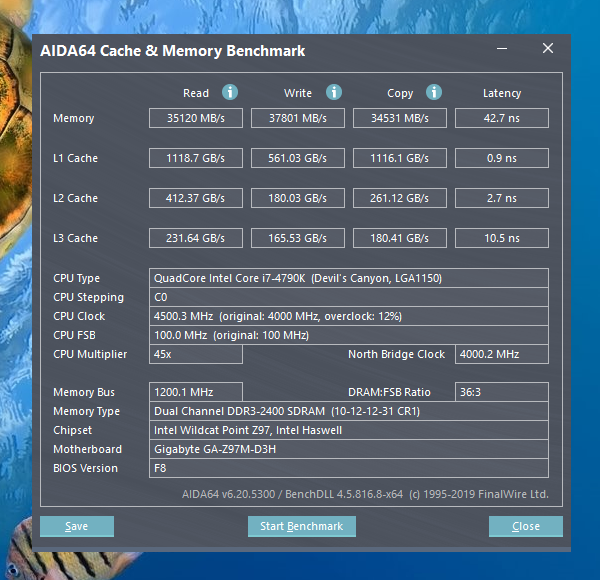Click the Memory Type label
This screenshot has height=580, width=600.
point(86,411)
